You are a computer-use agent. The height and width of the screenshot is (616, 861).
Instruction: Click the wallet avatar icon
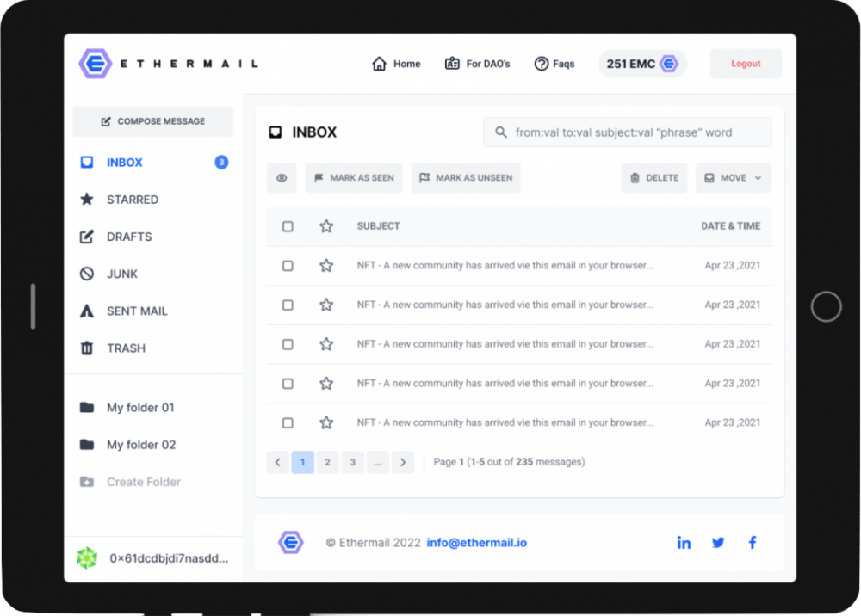coord(87,557)
